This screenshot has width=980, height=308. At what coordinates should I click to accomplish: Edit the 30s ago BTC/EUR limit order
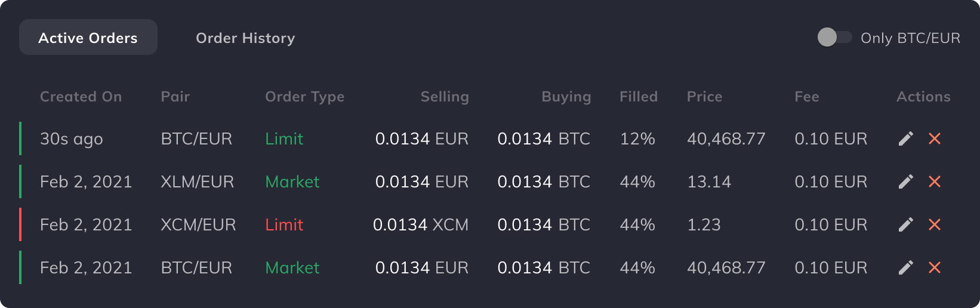(x=906, y=138)
